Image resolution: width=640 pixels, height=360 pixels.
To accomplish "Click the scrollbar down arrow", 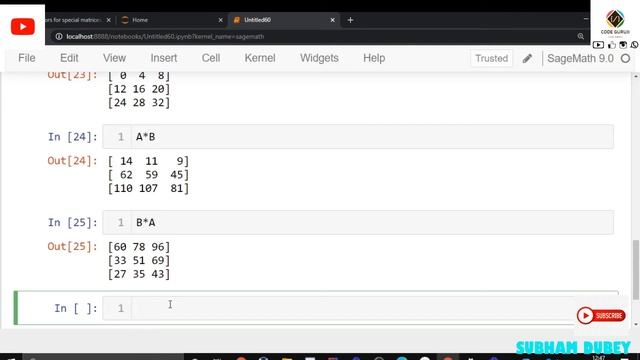I will (x=636, y=324).
